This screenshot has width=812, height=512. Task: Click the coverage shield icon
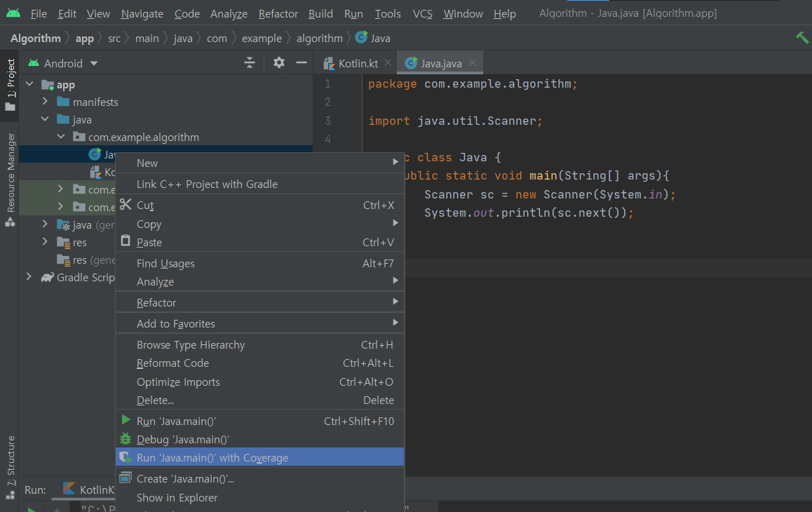click(x=126, y=457)
